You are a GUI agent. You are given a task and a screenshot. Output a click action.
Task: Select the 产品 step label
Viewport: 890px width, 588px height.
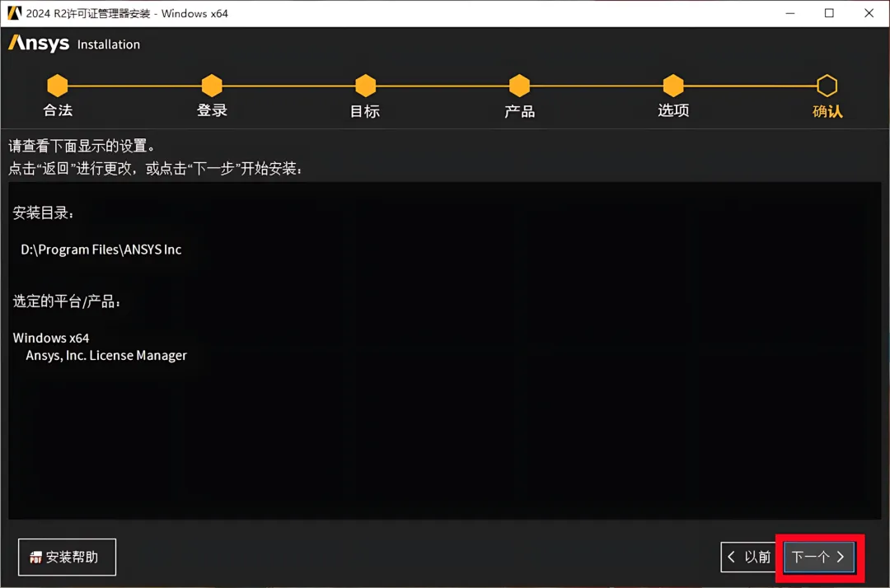[x=519, y=111]
